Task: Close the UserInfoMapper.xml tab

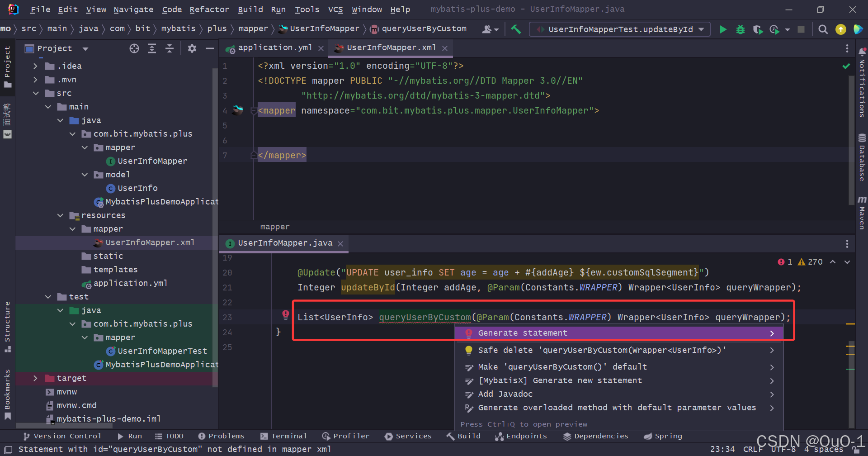Action: (x=445, y=48)
